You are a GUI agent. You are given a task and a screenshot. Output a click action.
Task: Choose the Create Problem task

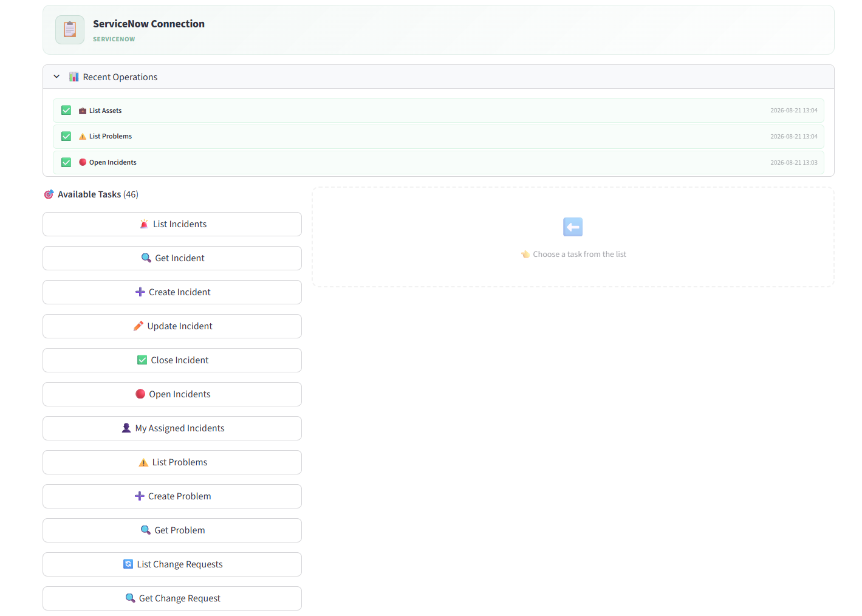[x=172, y=496]
